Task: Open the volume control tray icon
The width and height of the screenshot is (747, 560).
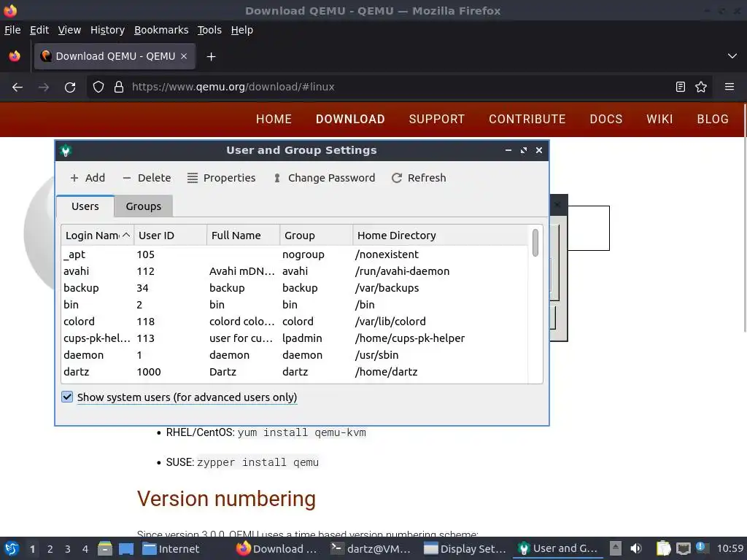Action: (x=635, y=548)
